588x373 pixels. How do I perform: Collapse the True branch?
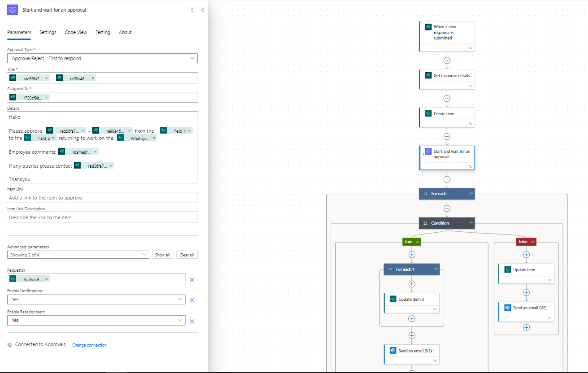(x=418, y=242)
